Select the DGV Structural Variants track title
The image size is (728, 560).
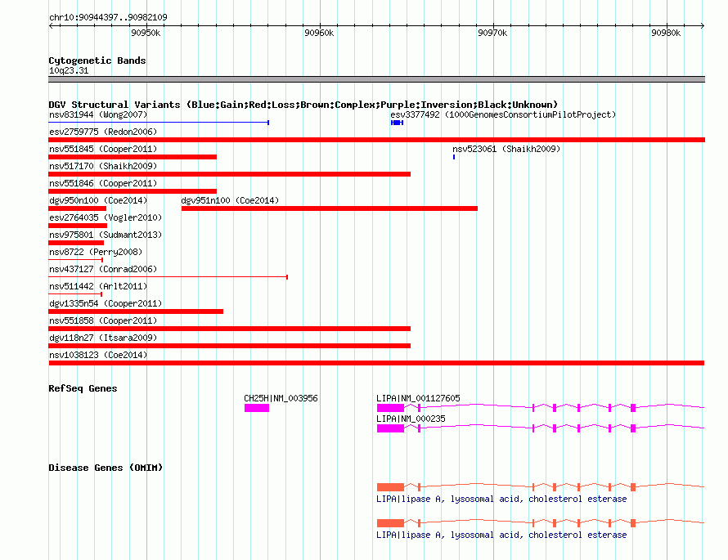[303, 105]
